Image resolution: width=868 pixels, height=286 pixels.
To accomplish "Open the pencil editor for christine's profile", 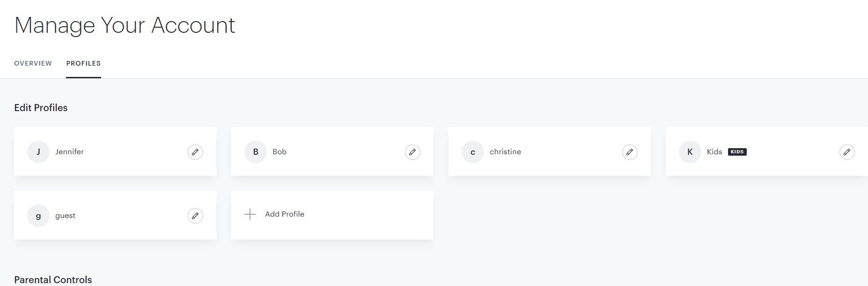I will (x=630, y=152).
